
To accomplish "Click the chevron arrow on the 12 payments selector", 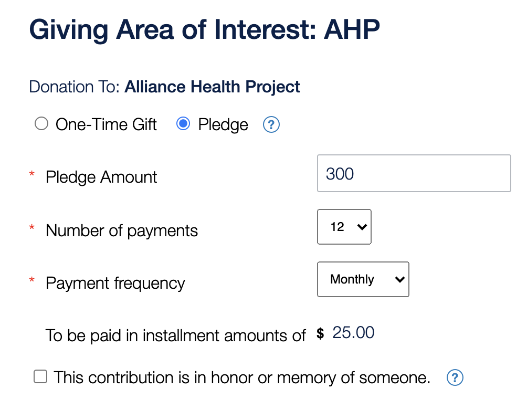I will pos(362,227).
